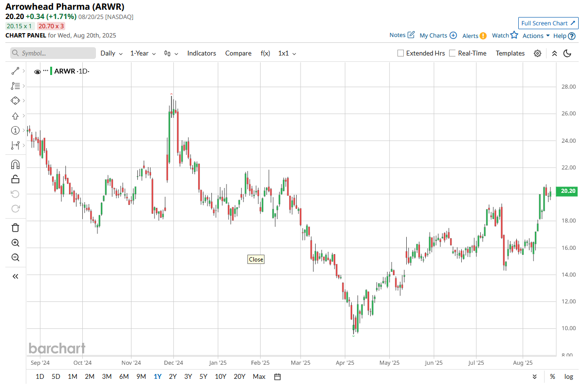
Task: Expand the line tool options arrow
Action: [x=23, y=71]
